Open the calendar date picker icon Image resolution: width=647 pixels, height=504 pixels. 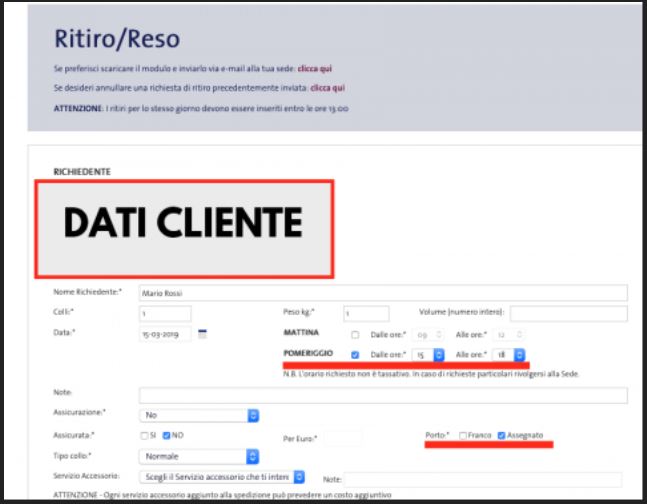click(x=203, y=333)
